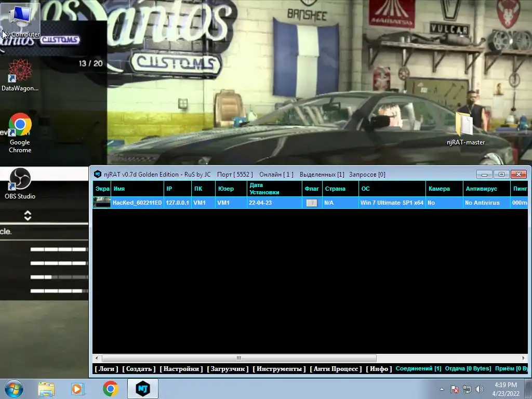Open the Инфо menu

click(x=379, y=369)
